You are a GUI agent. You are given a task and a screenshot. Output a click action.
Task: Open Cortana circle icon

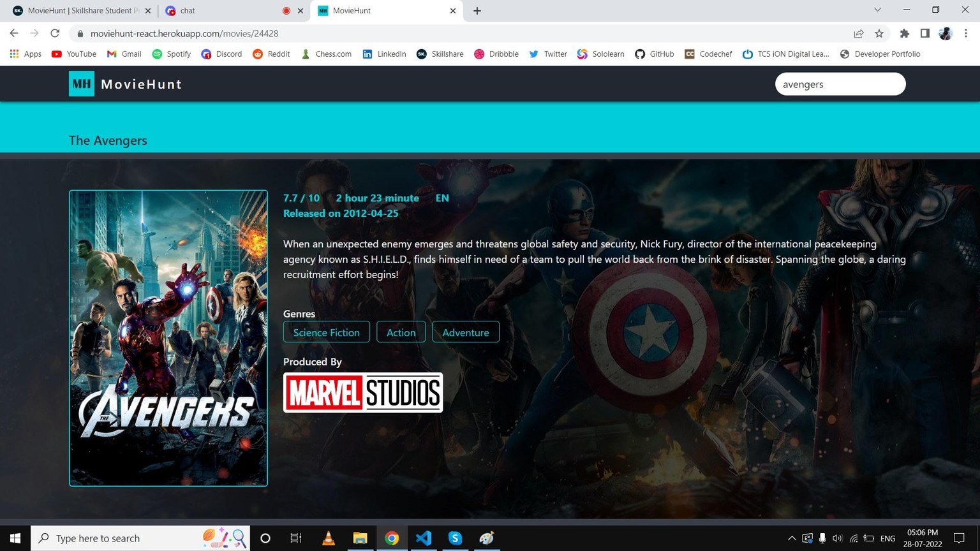pyautogui.click(x=265, y=538)
